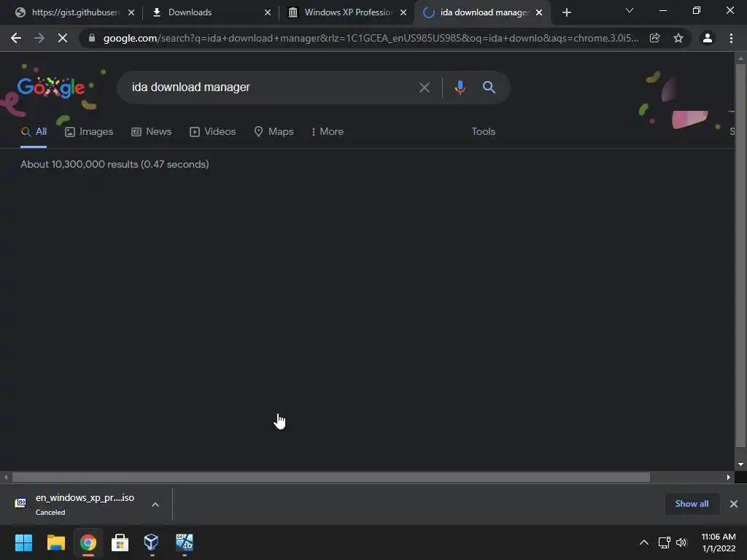Switch to News results
The image size is (747, 560).
[x=152, y=132]
